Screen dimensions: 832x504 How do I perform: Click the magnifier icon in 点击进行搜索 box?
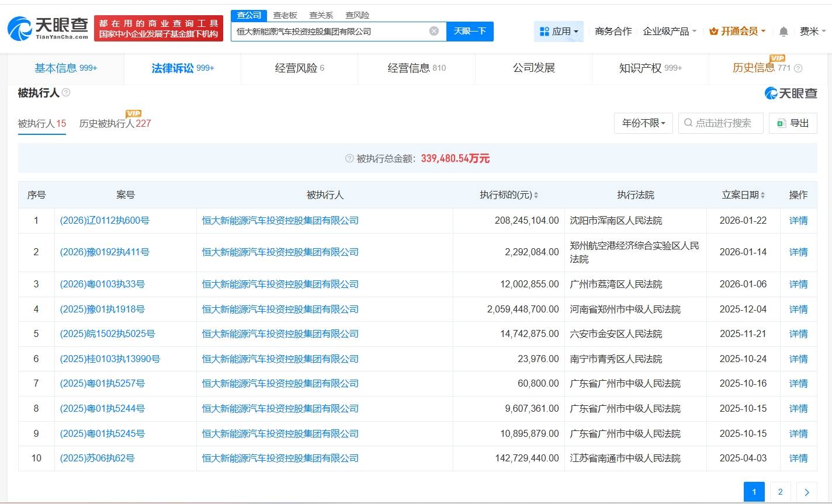[688, 123]
